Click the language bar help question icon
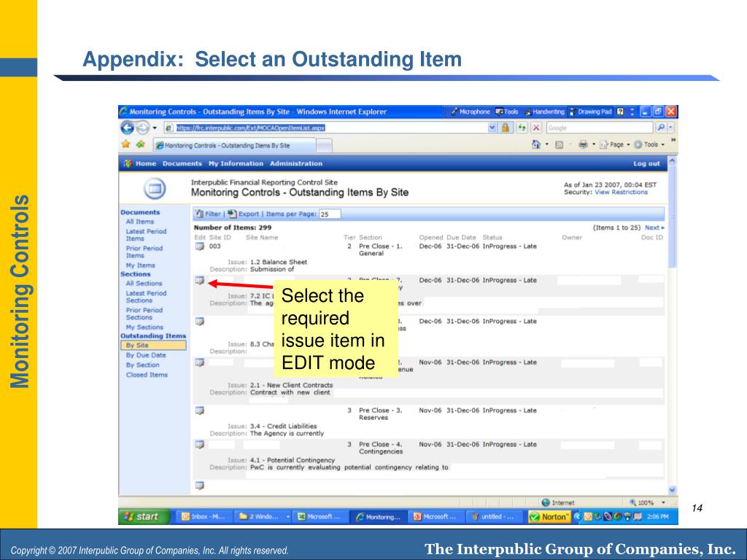Screen dimensions: 747x560 pos(620,112)
